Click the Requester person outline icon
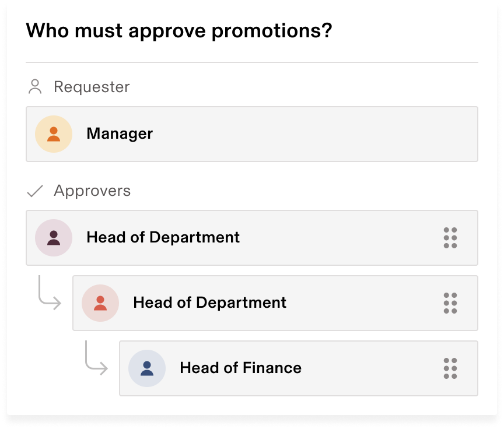Image resolution: width=504 pixels, height=429 pixels. click(x=35, y=87)
